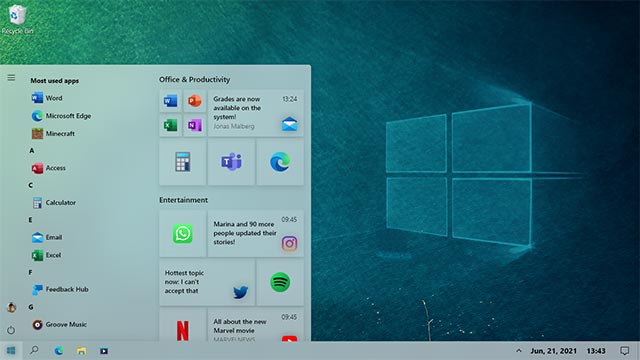Click the Most used apps heading
Viewport: 640px width, 360px height.
click(54, 81)
